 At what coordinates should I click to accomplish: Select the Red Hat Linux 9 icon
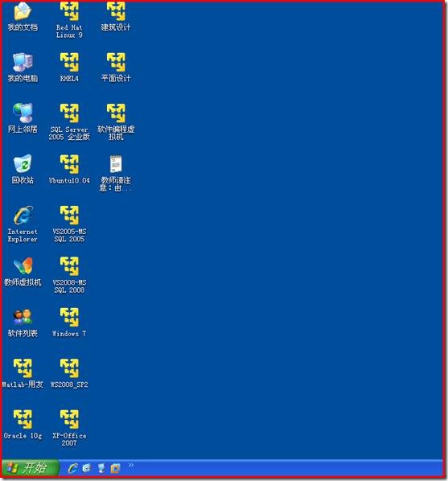click(x=69, y=11)
